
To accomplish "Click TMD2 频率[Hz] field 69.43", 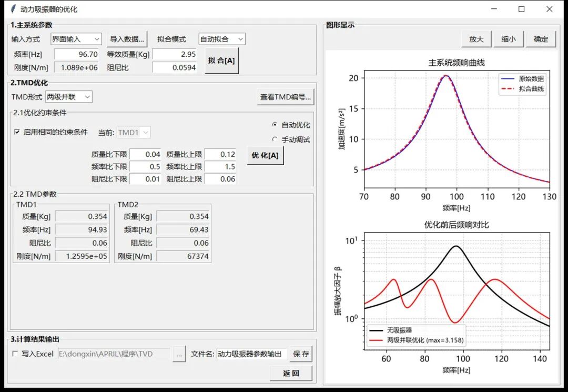I will click(183, 230).
